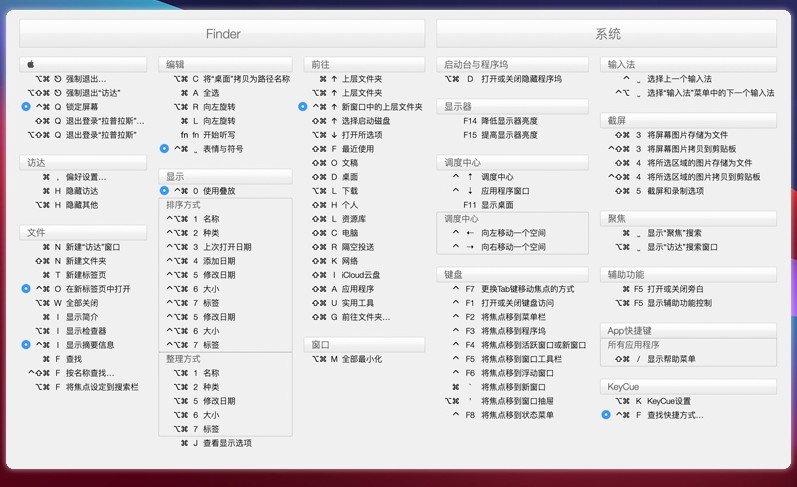
Task: Click the 全部最小化 shortcut row
Action: point(347,359)
